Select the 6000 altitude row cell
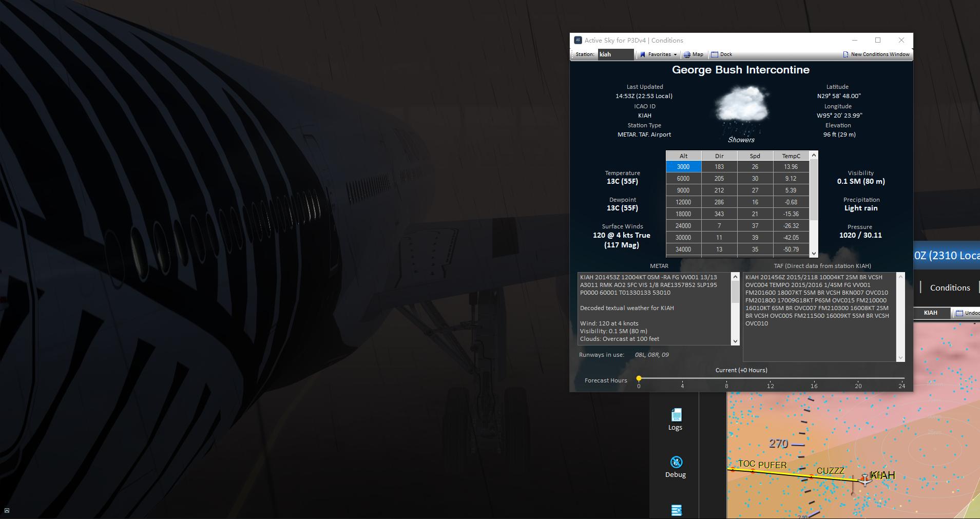980x519 pixels. click(683, 179)
